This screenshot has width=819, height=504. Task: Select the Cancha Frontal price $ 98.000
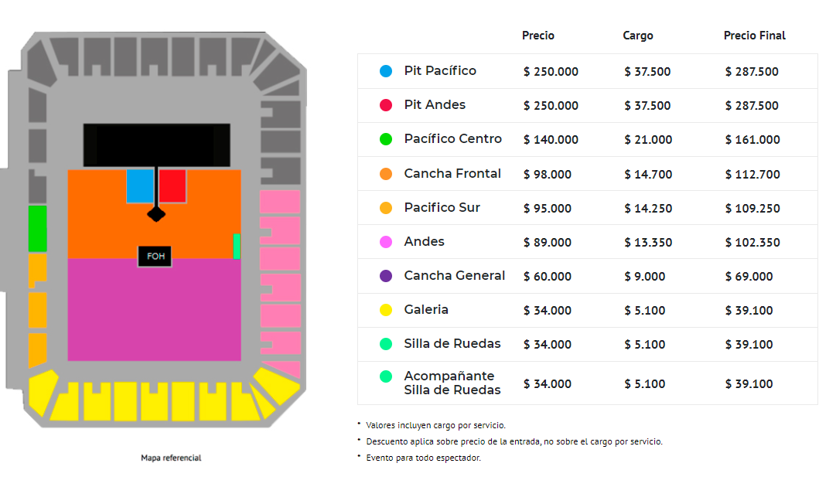click(x=548, y=175)
